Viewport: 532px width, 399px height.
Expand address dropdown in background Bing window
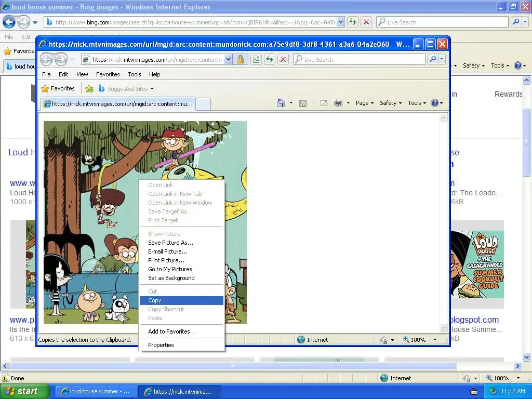341,22
